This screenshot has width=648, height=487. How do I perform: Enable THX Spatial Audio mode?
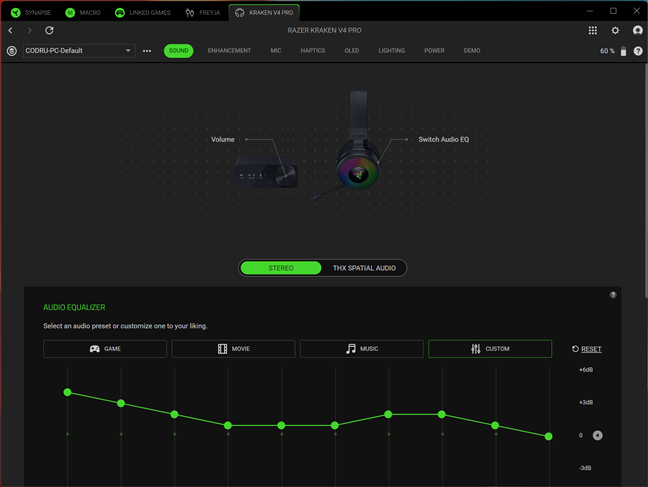click(364, 268)
